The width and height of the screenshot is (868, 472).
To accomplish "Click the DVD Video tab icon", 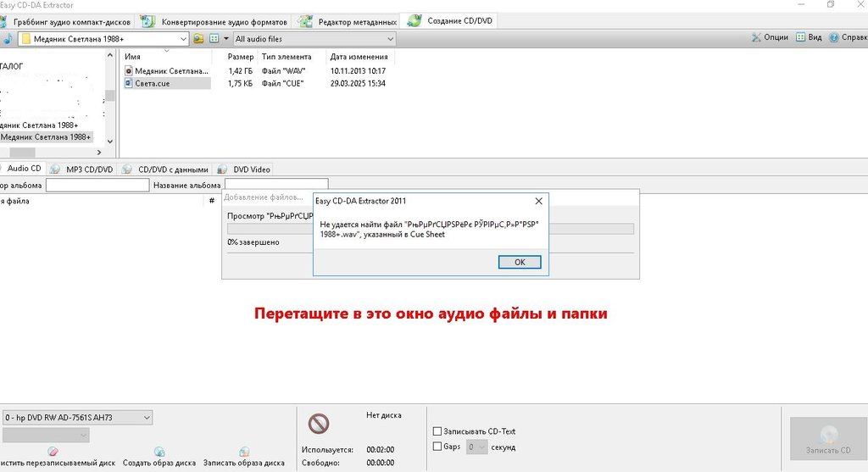I will tap(223, 169).
